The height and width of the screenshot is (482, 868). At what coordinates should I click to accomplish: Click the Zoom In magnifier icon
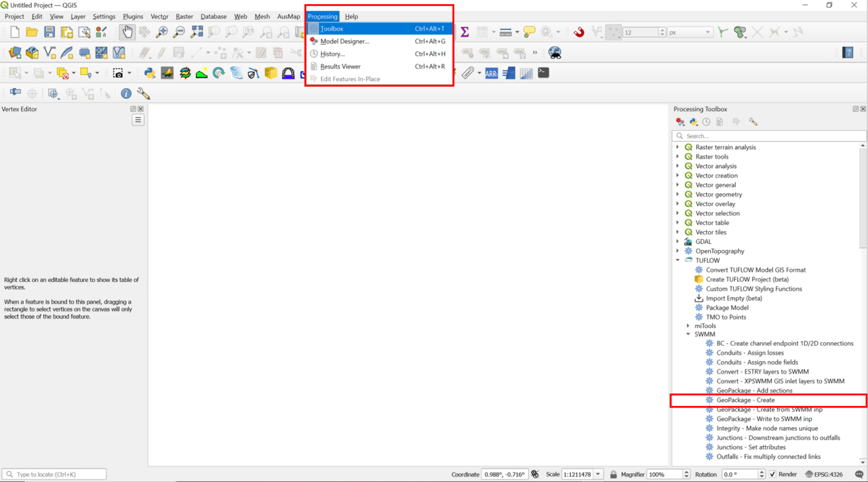point(161,32)
